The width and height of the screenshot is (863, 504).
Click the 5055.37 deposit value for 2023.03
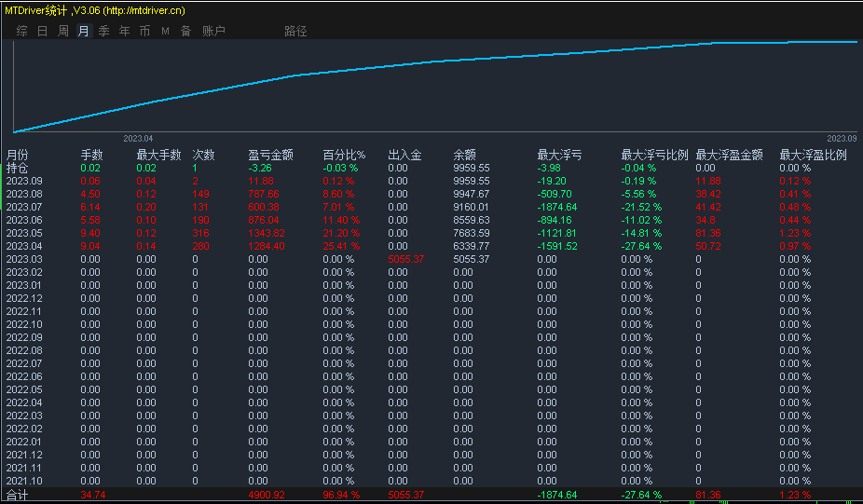point(405,259)
